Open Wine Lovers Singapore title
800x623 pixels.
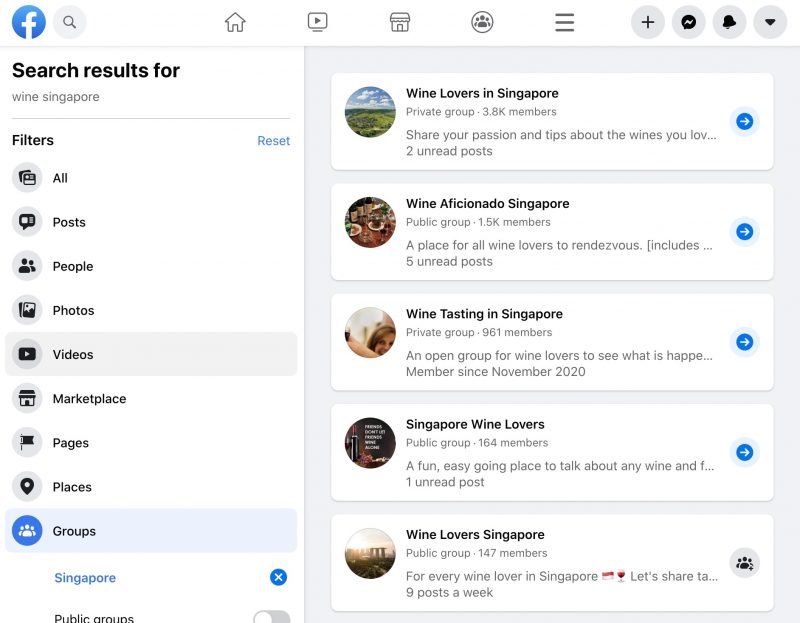pyautogui.click(x=475, y=534)
